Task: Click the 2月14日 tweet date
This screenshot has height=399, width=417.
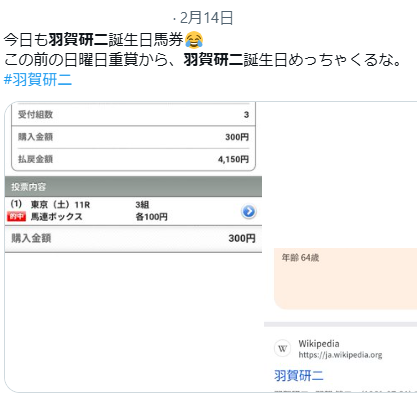Action: coord(206,18)
